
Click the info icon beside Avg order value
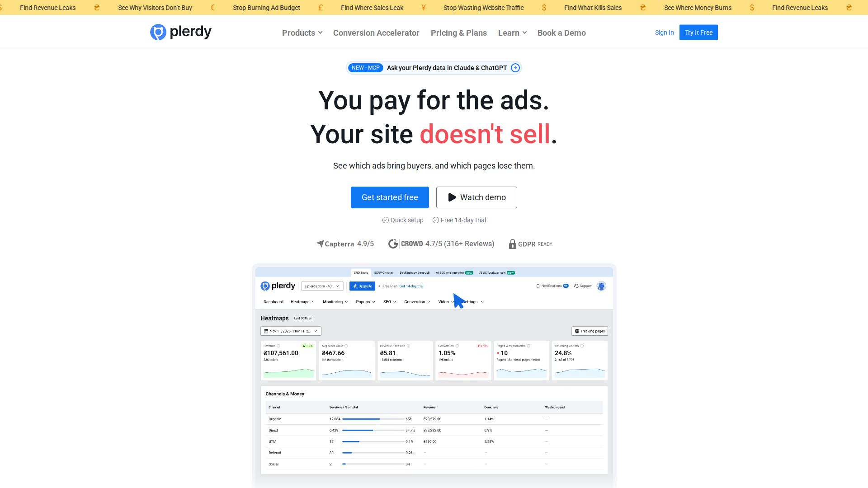pyautogui.click(x=346, y=346)
